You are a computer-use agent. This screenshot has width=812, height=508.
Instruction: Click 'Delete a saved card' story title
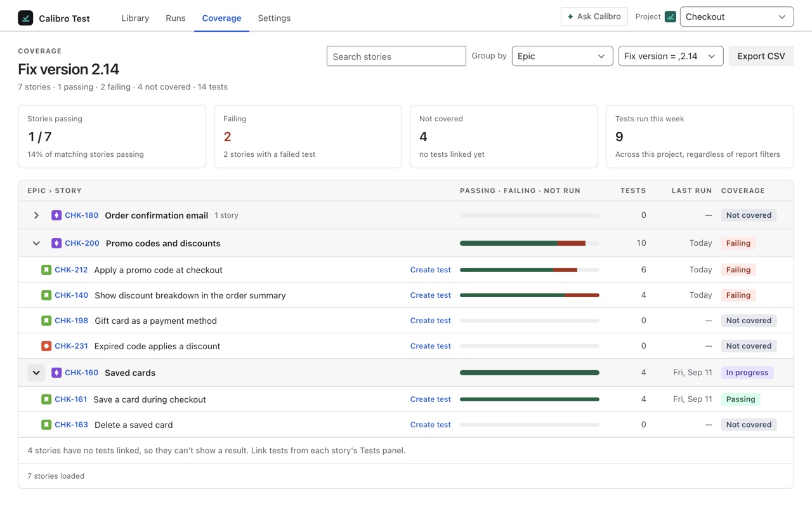(133, 425)
